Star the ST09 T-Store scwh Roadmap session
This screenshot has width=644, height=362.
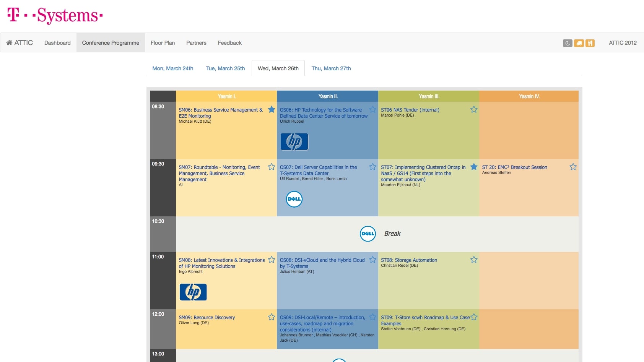474,317
